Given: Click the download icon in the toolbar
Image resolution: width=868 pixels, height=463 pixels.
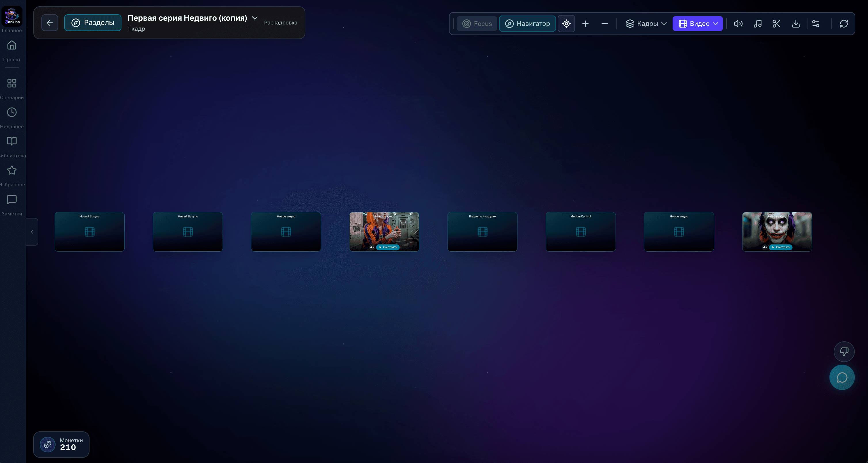Looking at the screenshot, I should (795, 24).
